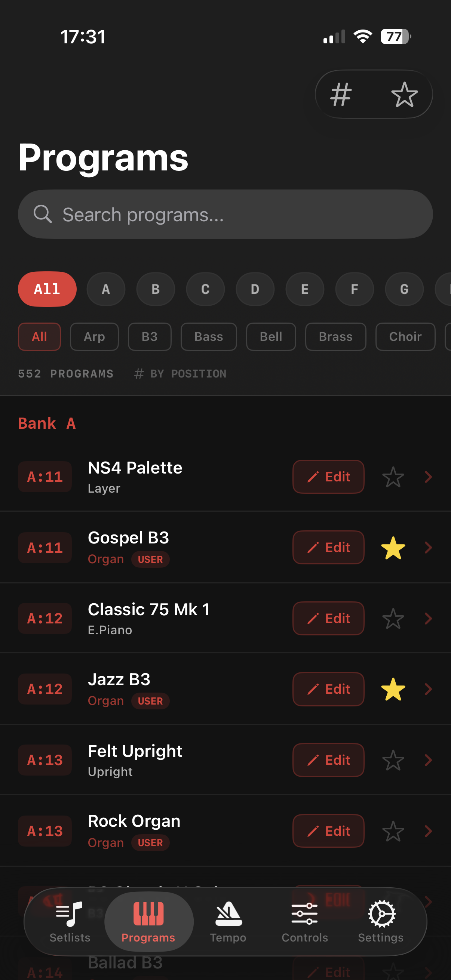This screenshot has width=451, height=980.
Task: Open Rock Organ details chevron
Action: pyautogui.click(x=428, y=831)
